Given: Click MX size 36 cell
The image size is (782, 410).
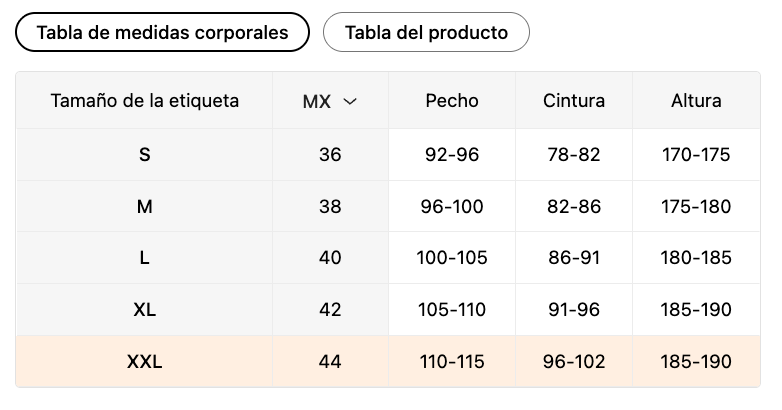Looking at the screenshot, I should pyautogui.click(x=330, y=155).
